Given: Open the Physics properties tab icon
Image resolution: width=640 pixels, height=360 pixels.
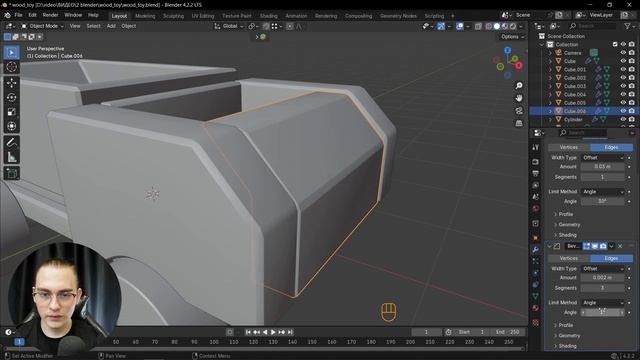Looking at the screenshot, I should point(536,273).
